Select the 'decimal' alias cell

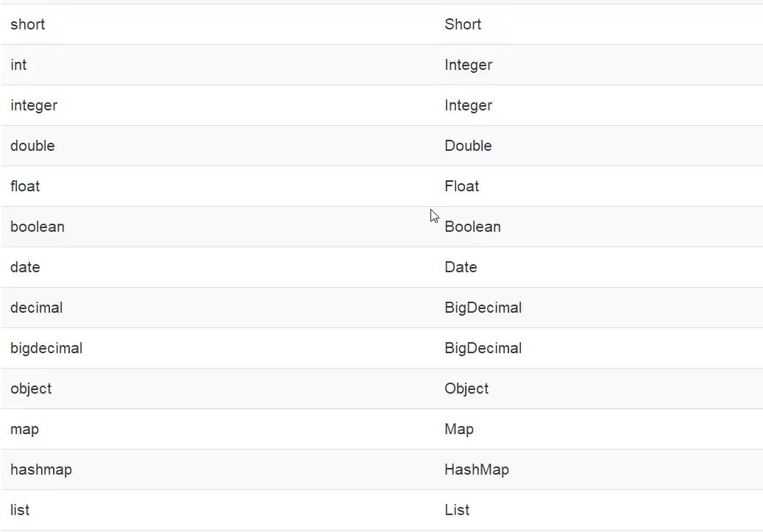tap(37, 308)
